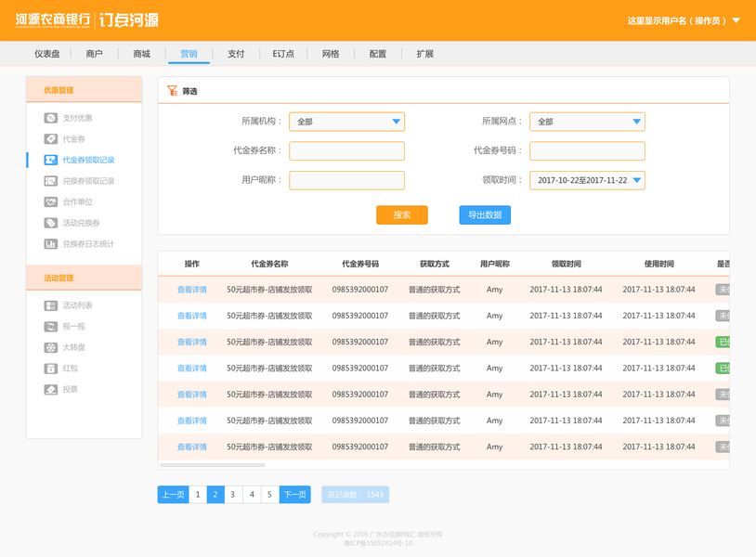Click 查看详情 in the fifth table row
Image resolution: width=756 pixels, height=557 pixels.
[192, 395]
